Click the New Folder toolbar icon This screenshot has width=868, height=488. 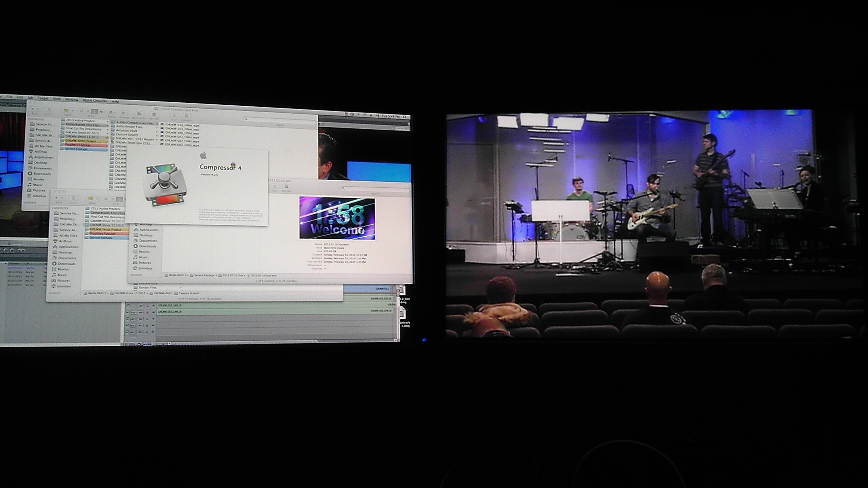coord(139,114)
